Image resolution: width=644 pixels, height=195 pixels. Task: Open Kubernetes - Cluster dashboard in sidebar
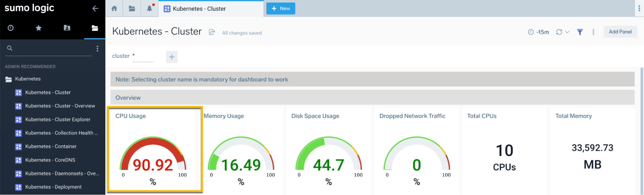pyautogui.click(x=48, y=93)
